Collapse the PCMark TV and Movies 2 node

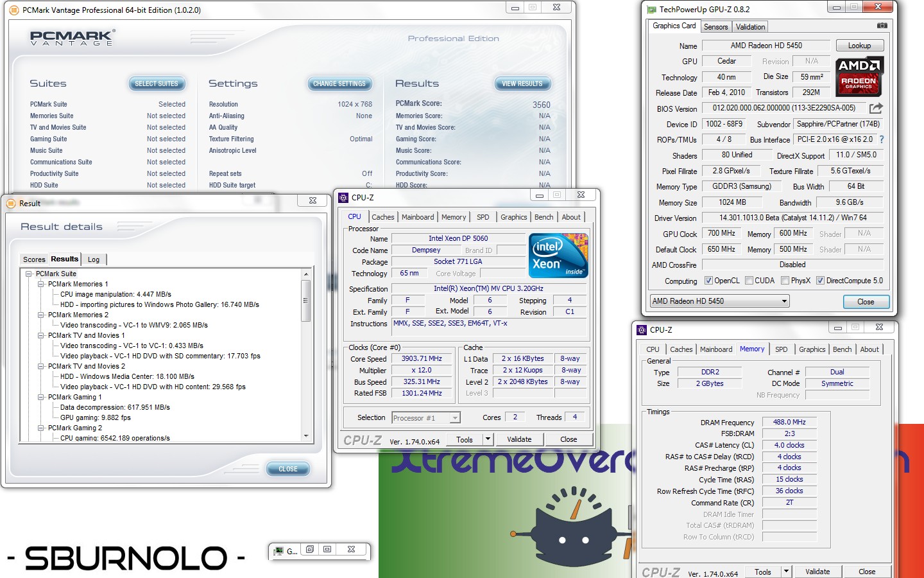tap(41, 366)
